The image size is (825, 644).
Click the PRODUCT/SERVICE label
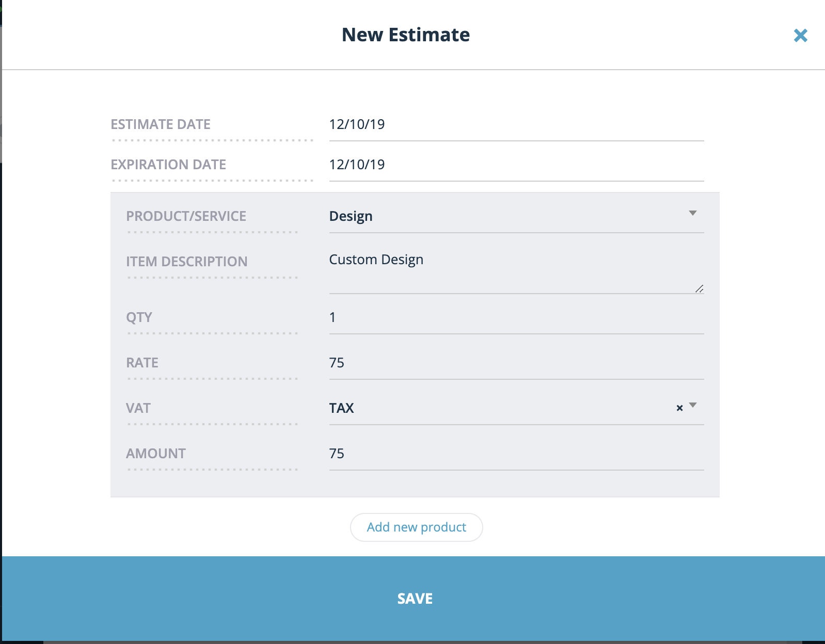click(186, 216)
